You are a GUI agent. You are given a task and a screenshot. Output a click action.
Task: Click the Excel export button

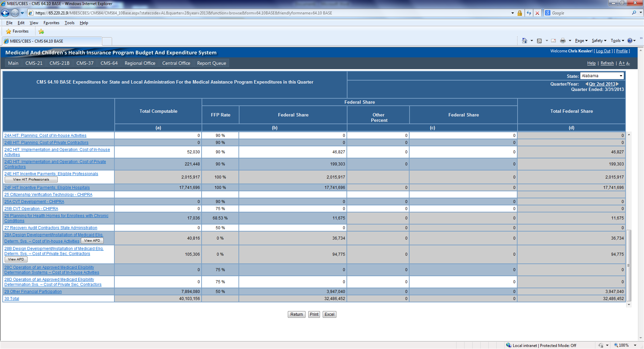click(329, 314)
